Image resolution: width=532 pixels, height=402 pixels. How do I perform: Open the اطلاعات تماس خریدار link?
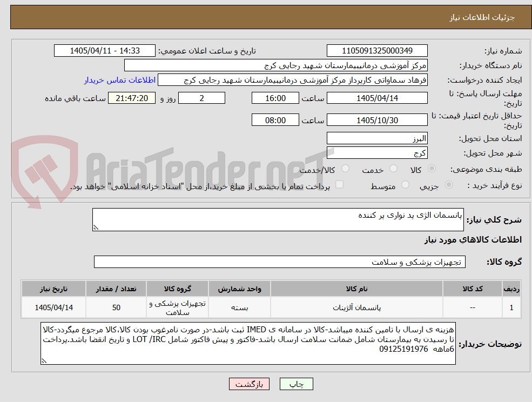(120, 80)
